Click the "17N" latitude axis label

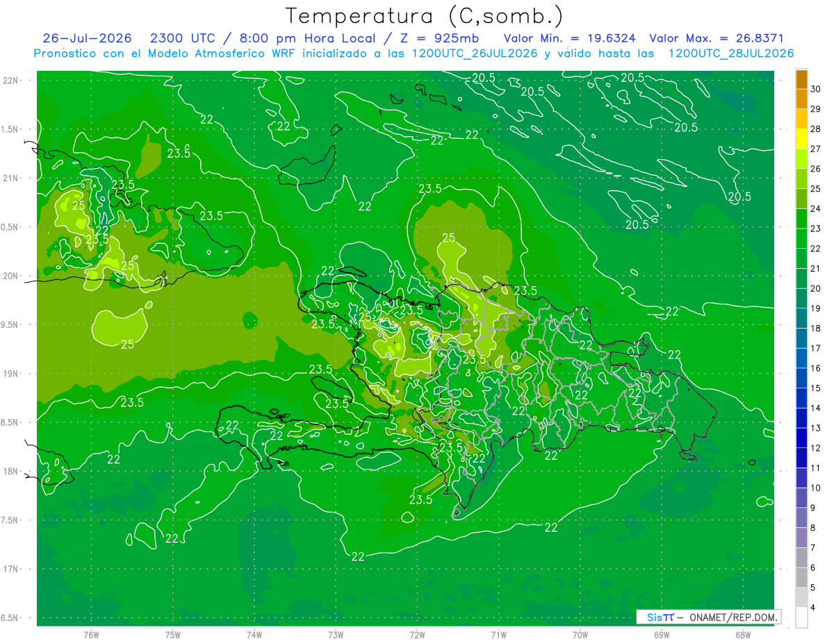(x=11, y=569)
